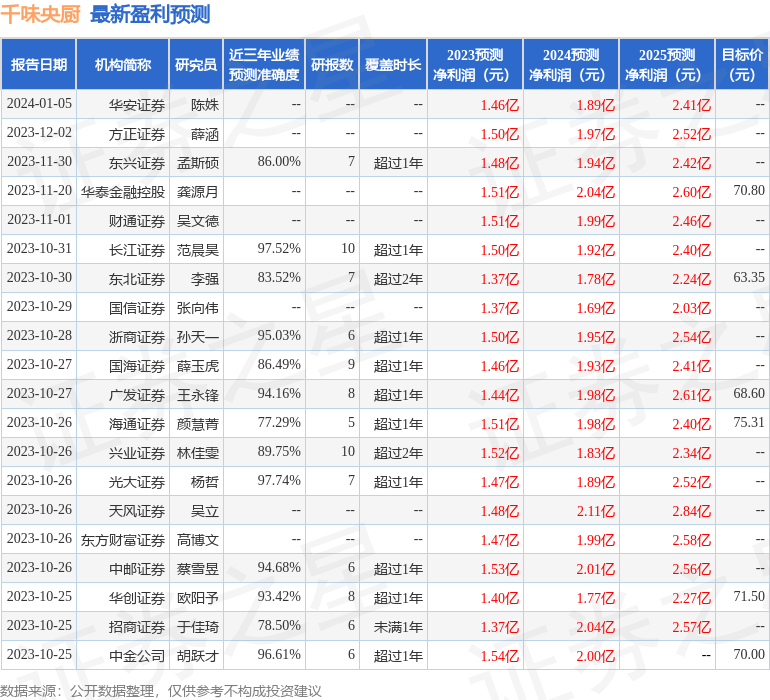Click 东方财富证券 institution cell
The width and height of the screenshot is (770, 700).
pyautogui.click(x=123, y=540)
